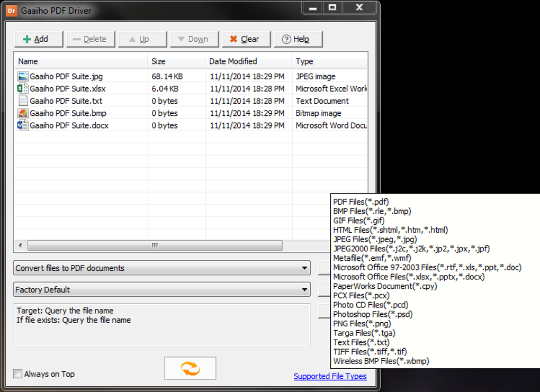Image resolution: width=540 pixels, height=392 pixels.
Task: Click the Down toolbar button
Action: (195, 39)
